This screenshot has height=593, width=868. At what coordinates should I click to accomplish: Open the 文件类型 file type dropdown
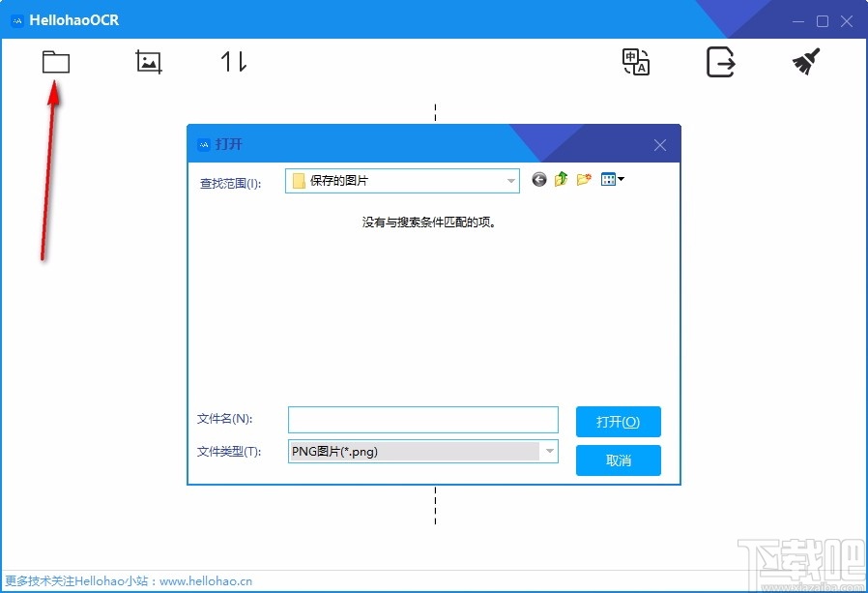(x=551, y=451)
